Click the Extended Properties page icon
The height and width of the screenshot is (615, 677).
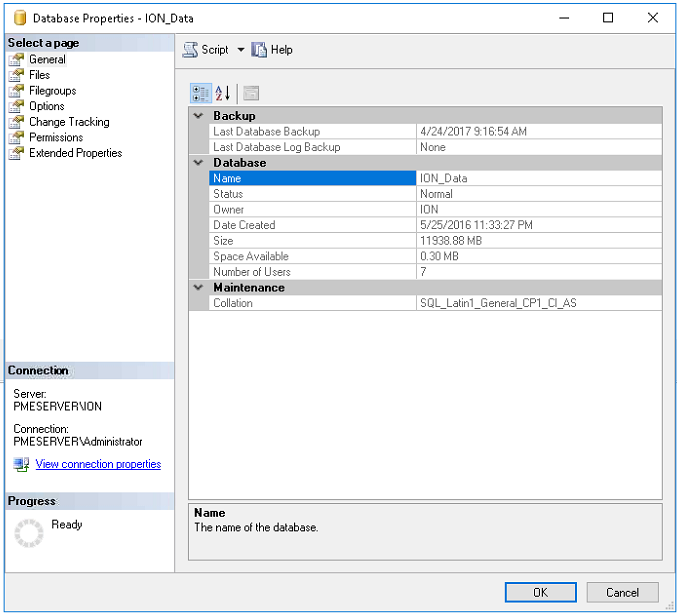tap(16, 153)
